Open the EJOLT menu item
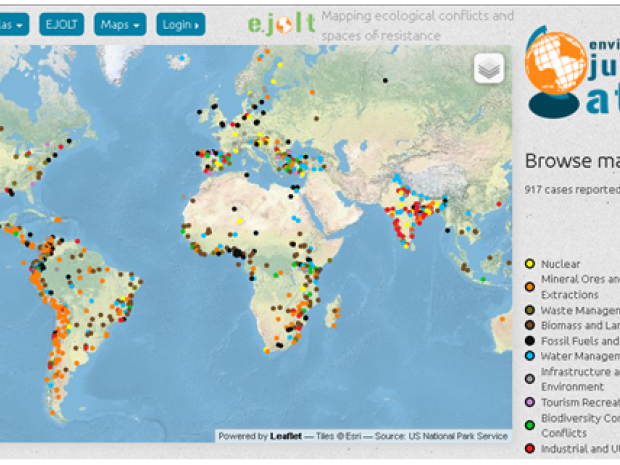Viewport: 620px width, 465px height. tap(62, 24)
